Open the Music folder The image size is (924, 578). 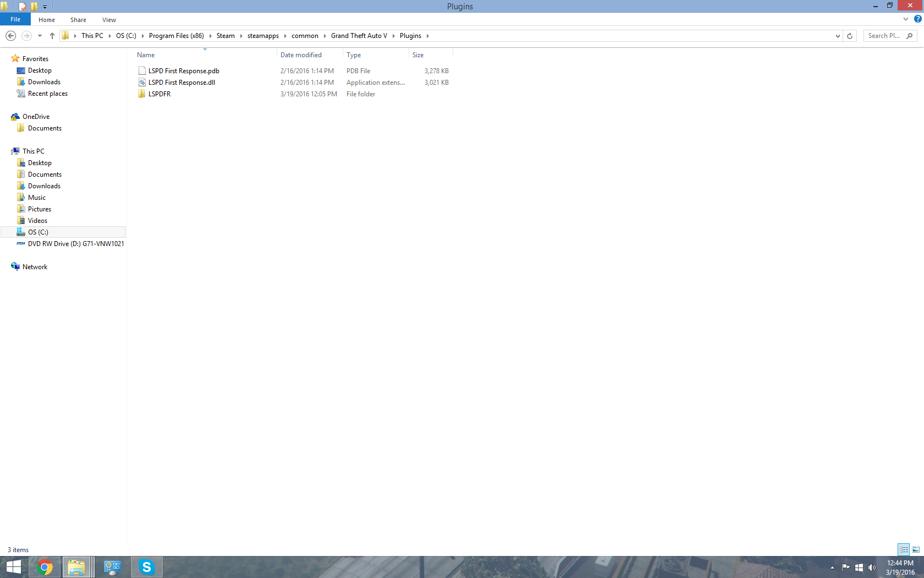36,198
